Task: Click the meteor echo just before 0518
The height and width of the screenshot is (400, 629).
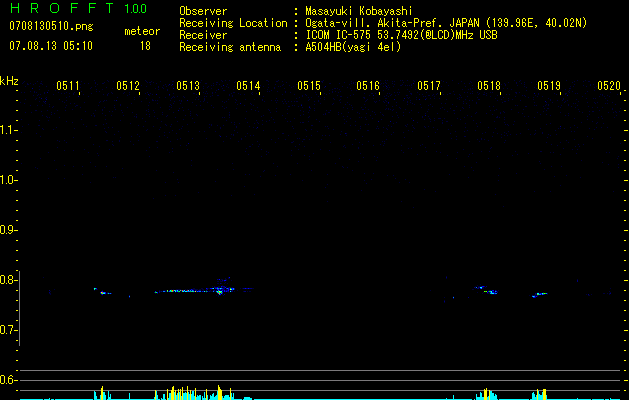Action: point(486,290)
